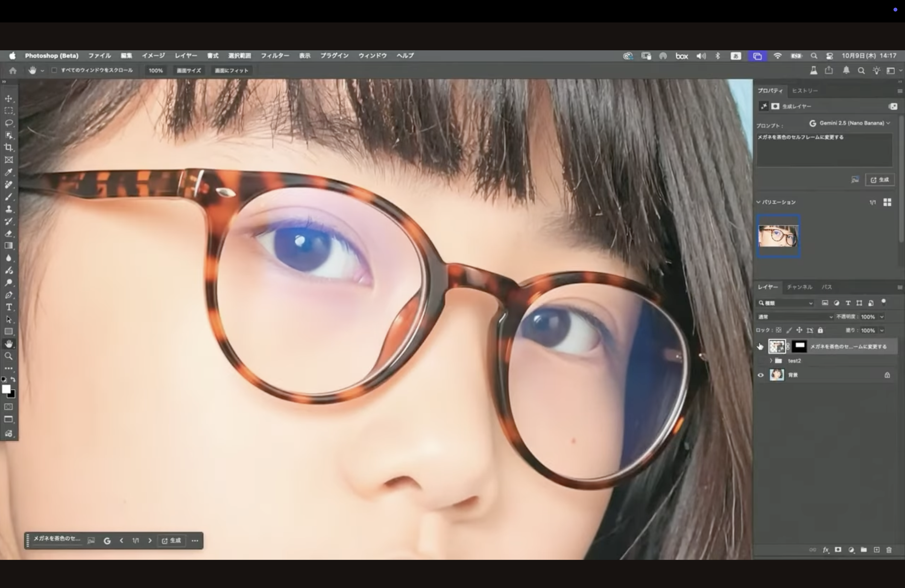Enable scroll all windows checkbox
905x588 pixels.
[54, 70]
